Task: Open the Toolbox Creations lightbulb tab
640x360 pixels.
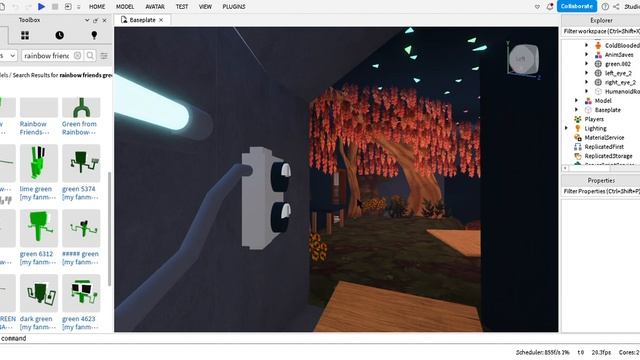Action: (94, 35)
